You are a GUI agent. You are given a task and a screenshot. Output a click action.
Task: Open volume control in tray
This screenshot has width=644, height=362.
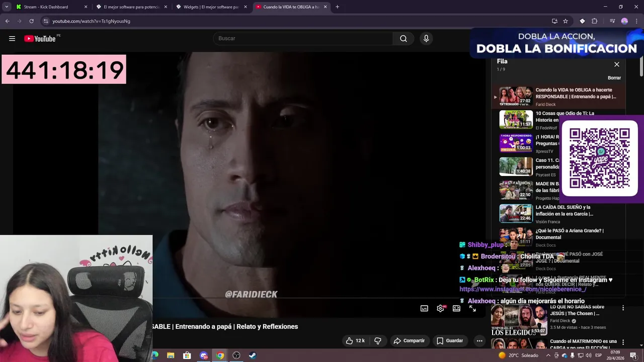pyautogui.click(x=589, y=355)
